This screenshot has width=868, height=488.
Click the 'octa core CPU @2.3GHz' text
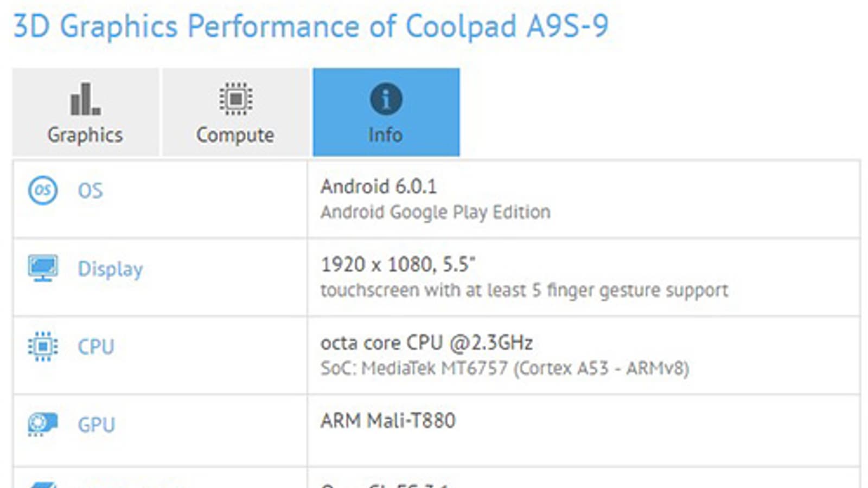426,343
